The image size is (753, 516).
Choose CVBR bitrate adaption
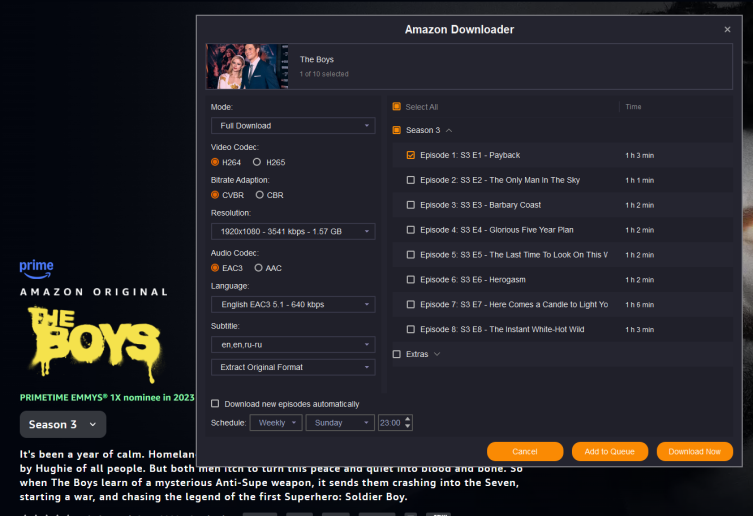pyautogui.click(x=215, y=195)
